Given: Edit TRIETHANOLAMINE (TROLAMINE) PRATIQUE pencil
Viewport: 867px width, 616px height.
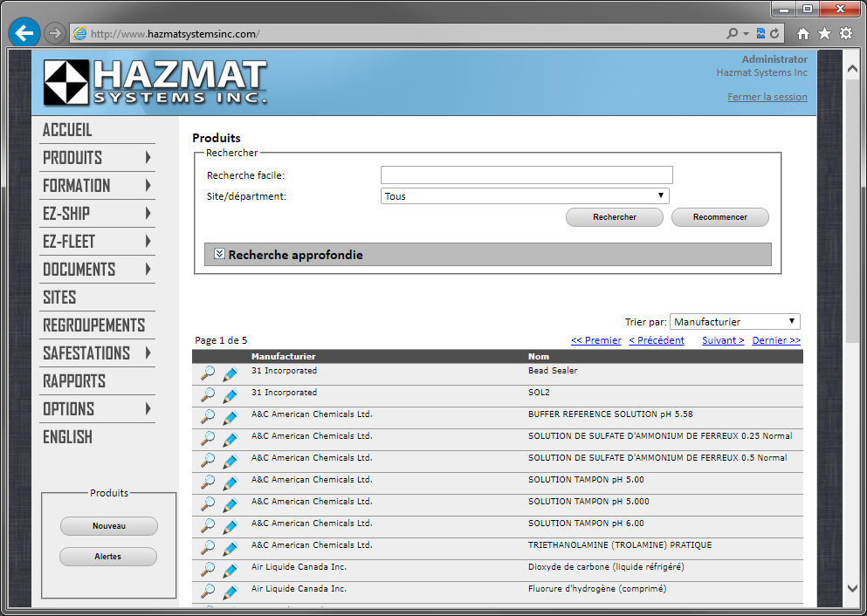Looking at the screenshot, I should click(x=230, y=549).
